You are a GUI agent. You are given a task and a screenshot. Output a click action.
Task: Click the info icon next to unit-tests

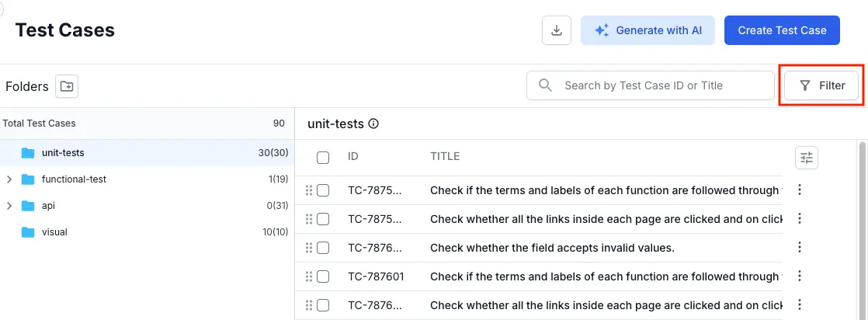pos(373,123)
